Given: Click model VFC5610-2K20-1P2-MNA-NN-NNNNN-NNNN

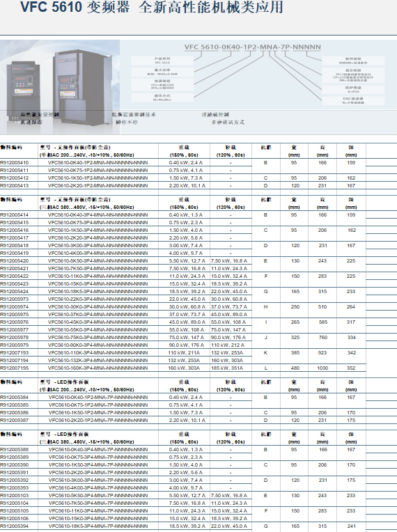Looking at the screenshot, I should [98, 186].
